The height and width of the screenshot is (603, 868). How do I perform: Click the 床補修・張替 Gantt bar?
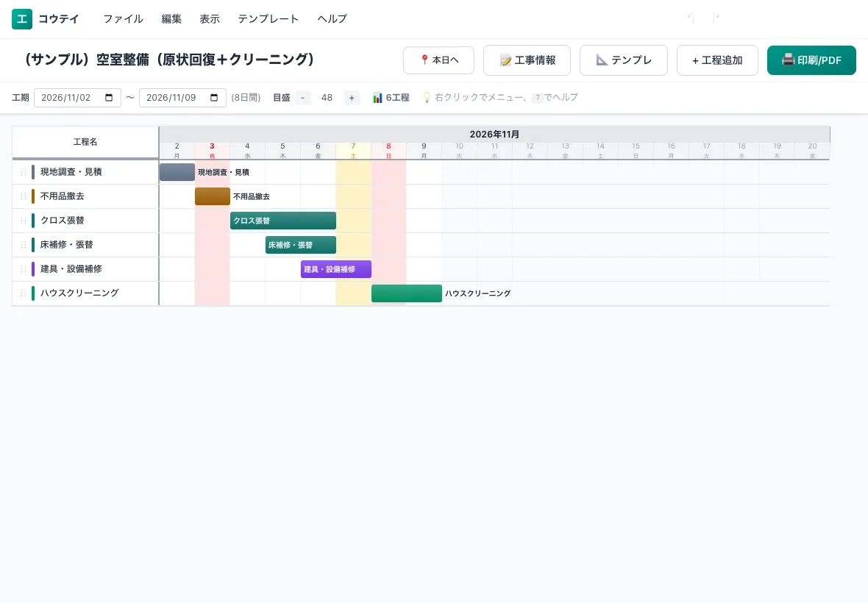(301, 245)
